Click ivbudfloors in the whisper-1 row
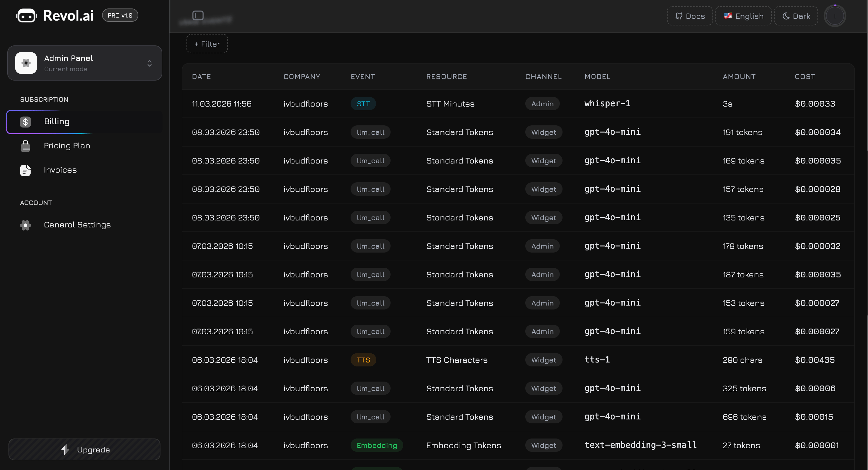This screenshot has width=868, height=470. click(305, 104)
